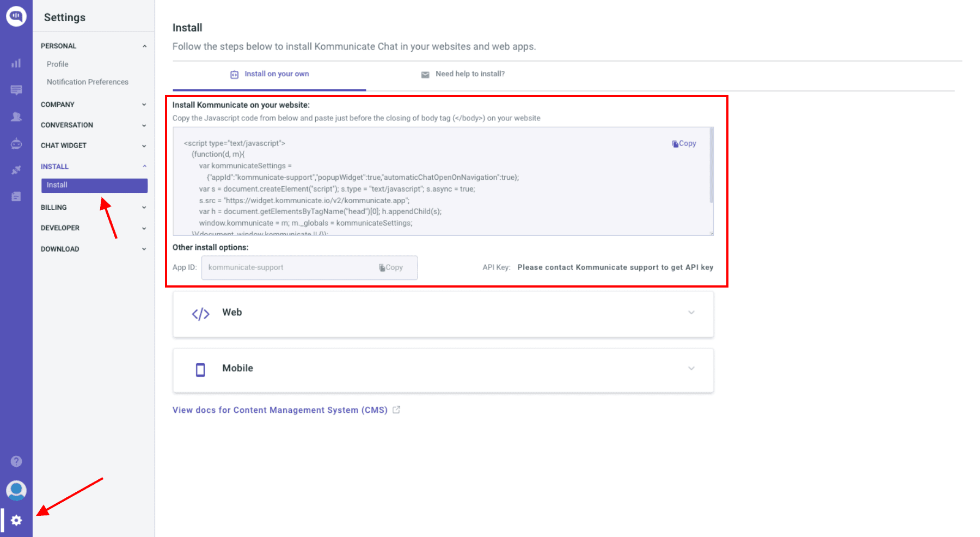The height and width of the screenshot is (537, 980).
Task: Switch to the Need help to install tab
Action: tap(470, 74)
